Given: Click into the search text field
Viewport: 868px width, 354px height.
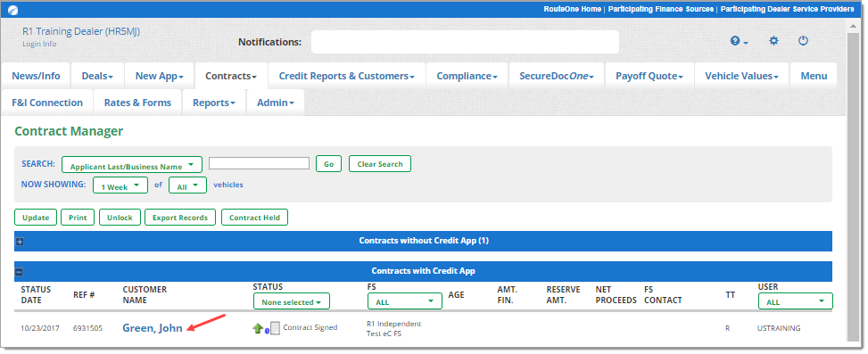Looking at the screenshot, I should point(259,163).
